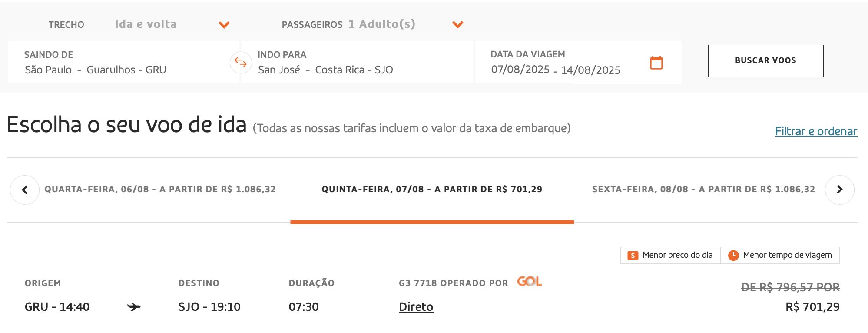The image size is (868, 333).
Task: Open the travel date calendar icon
Action: [656, 63]
